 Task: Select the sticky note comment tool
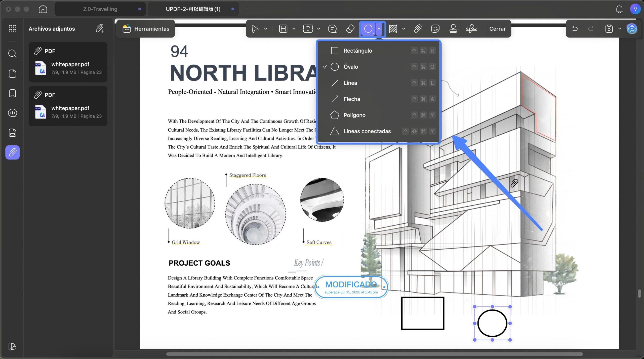tap(332, 29)
